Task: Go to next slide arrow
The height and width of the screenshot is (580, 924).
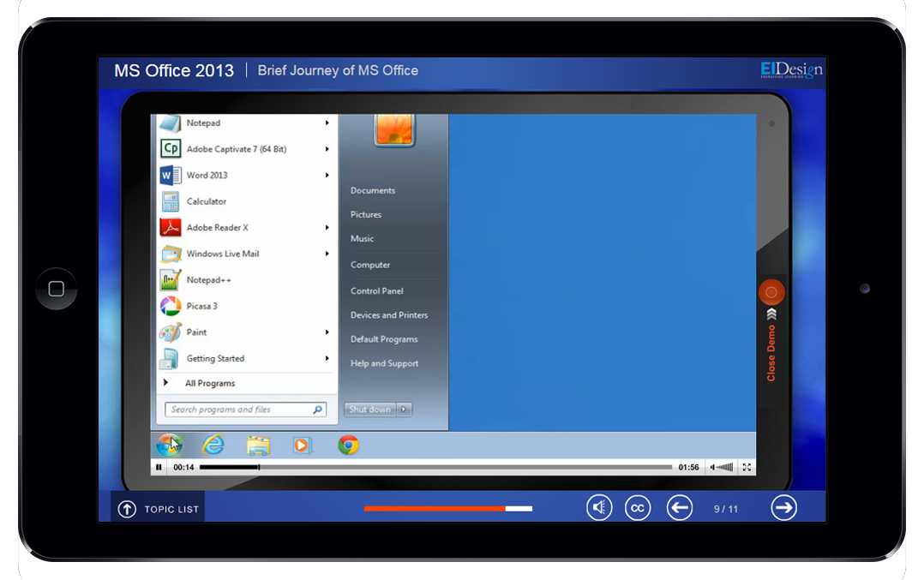Action: 783,507
